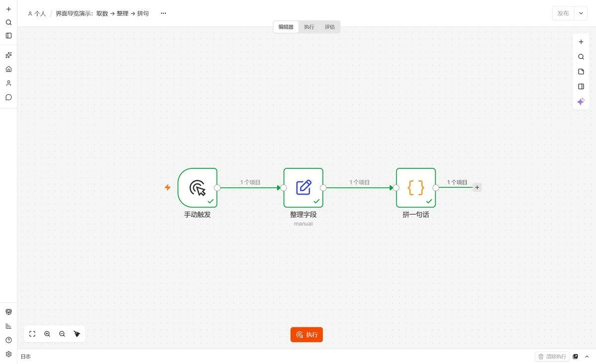Click the 清除执行 button

(x=552, y=357)
